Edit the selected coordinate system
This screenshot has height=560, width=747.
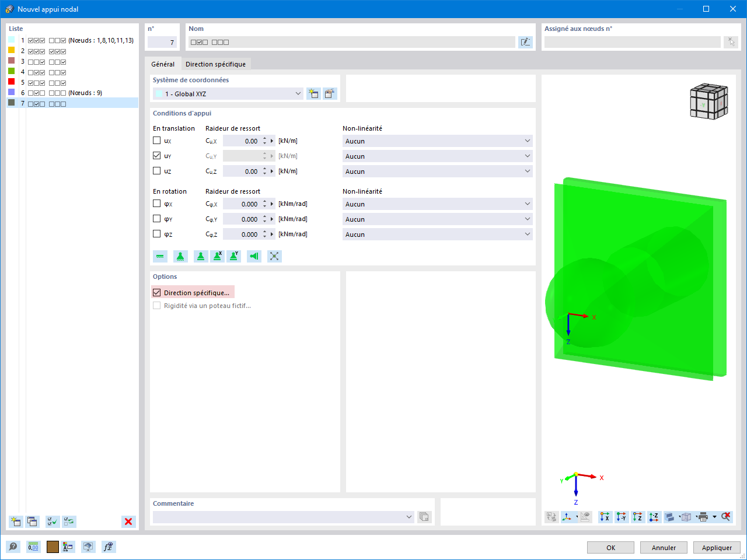click(x=330, y=93)
